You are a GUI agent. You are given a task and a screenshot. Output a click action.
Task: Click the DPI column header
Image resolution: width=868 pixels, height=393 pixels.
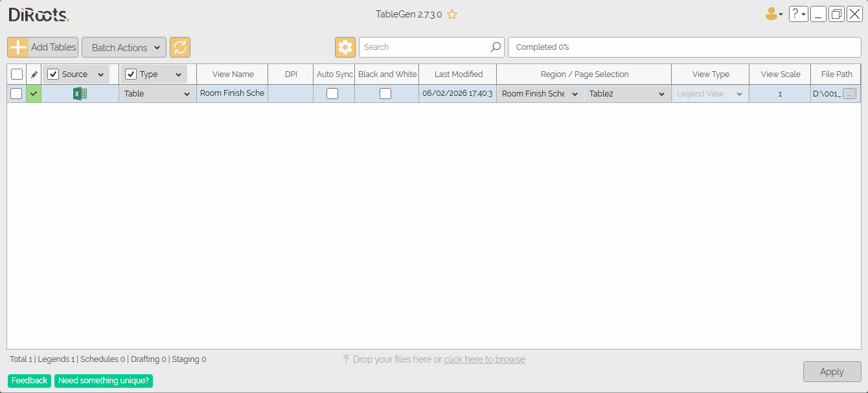click(291, 74)
